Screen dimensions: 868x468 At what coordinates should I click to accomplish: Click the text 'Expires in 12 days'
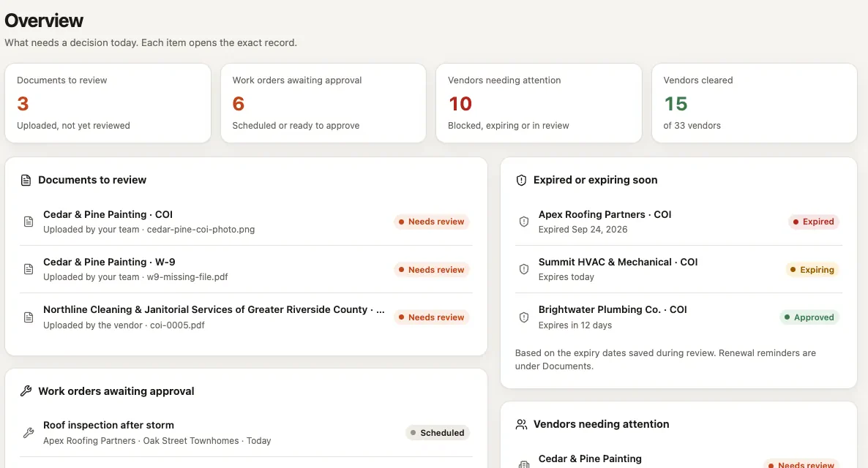(575, 325)
